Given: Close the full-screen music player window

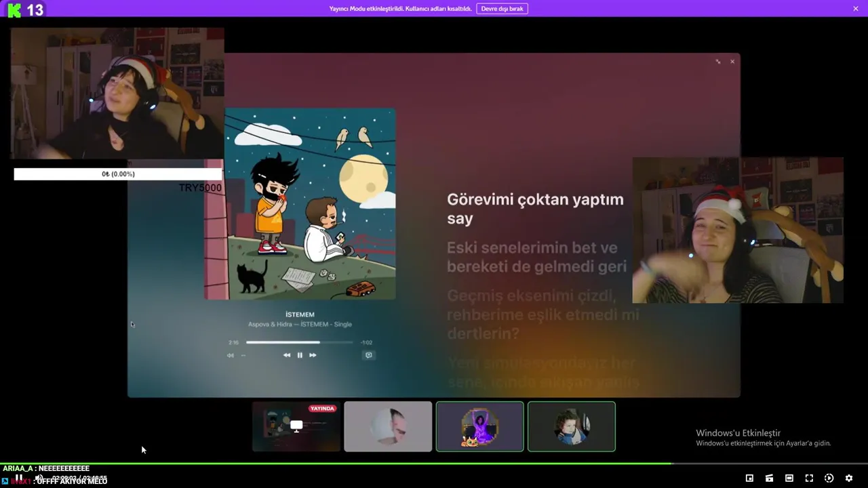Looking at the screenshot, I should (x=732, y=62).
